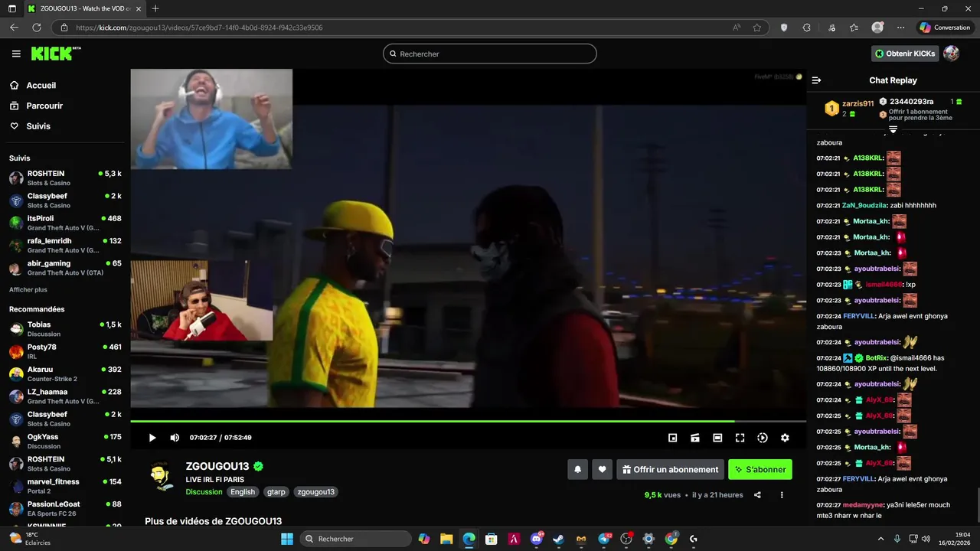980x551 pixels.
Task: Open browser tracking protection shield icon
Action: click(x=784, y=28)
